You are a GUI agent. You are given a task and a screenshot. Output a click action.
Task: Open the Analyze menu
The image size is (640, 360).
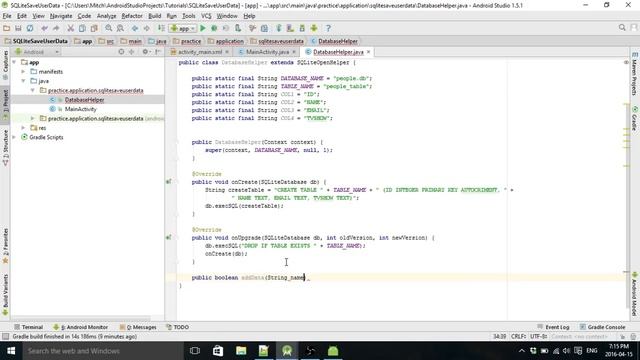(107, 16)
